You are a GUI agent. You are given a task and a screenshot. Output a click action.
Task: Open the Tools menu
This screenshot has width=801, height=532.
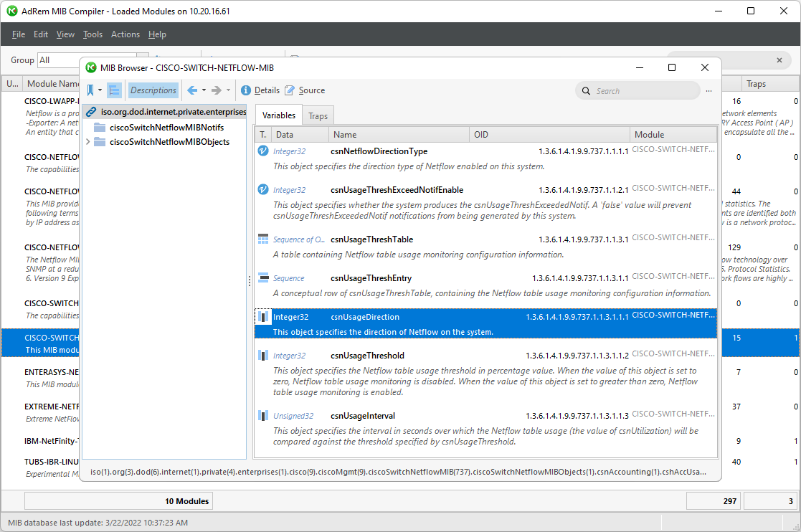pos(93,34)
